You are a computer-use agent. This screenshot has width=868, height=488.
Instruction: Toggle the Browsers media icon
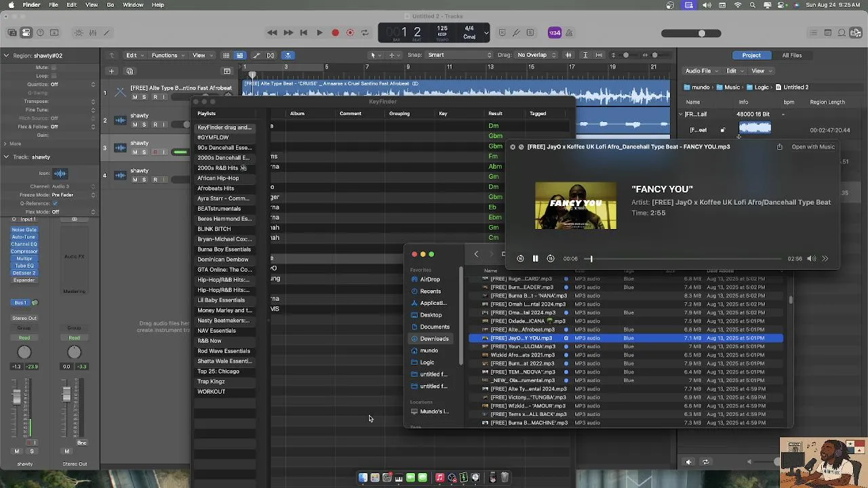pyautogui.click(x=856, y=33)
